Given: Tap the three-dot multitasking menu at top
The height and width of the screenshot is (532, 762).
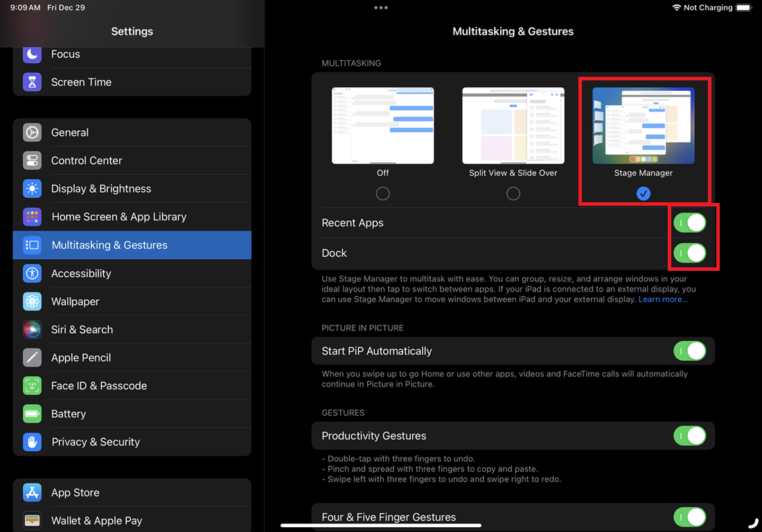Looking at the screenshot, I should (381, 8).
